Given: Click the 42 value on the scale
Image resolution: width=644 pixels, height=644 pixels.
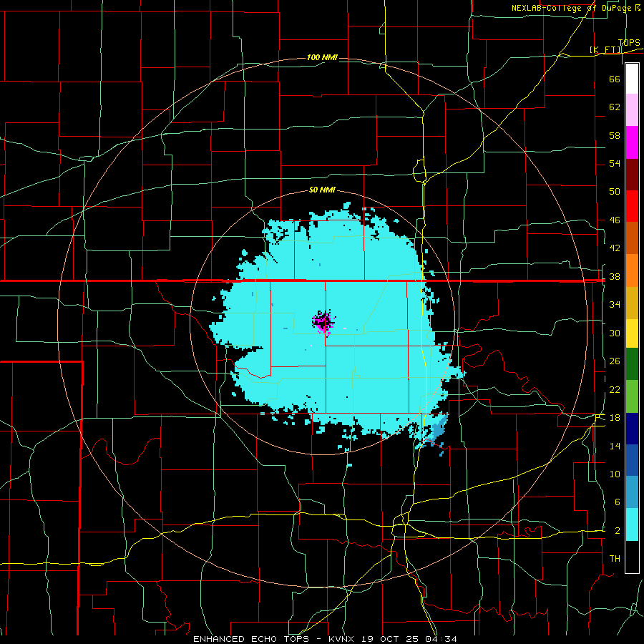Looking at the screenshot, I should (615, 248).
